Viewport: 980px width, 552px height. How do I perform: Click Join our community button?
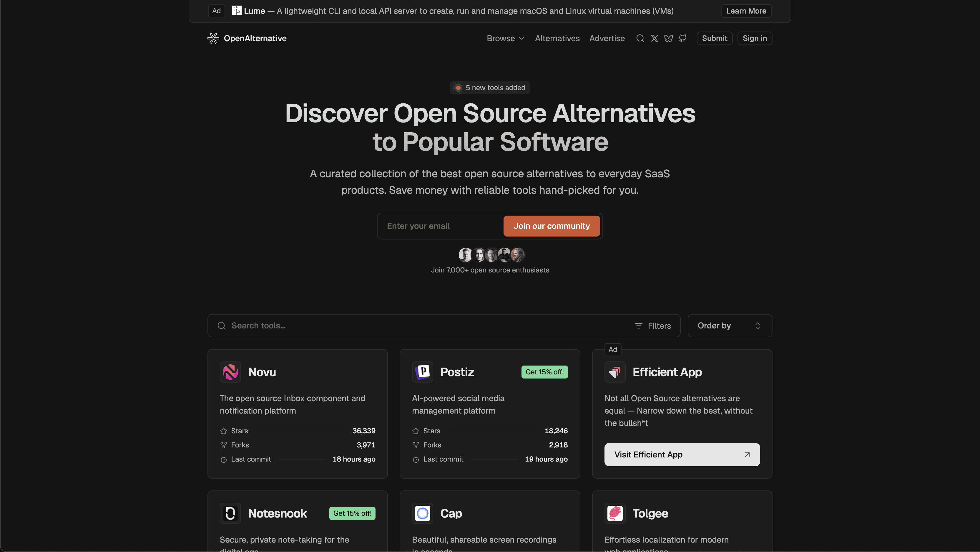[552, 226]
